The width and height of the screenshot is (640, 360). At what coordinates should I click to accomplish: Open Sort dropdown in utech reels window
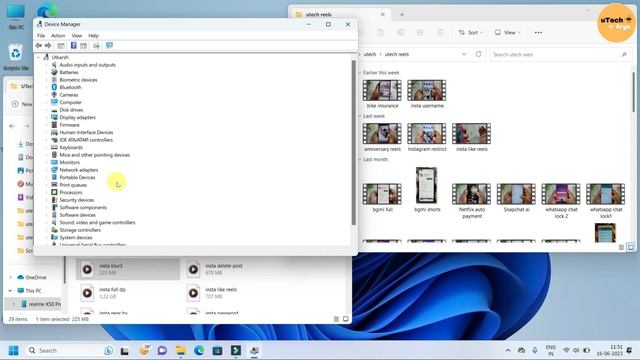click(471, 33)
